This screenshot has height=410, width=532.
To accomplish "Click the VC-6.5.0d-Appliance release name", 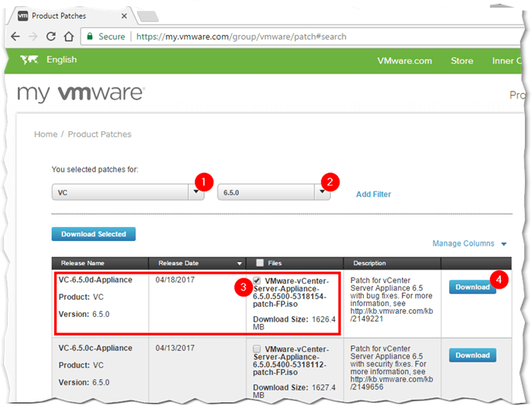I will pos(95,279).
